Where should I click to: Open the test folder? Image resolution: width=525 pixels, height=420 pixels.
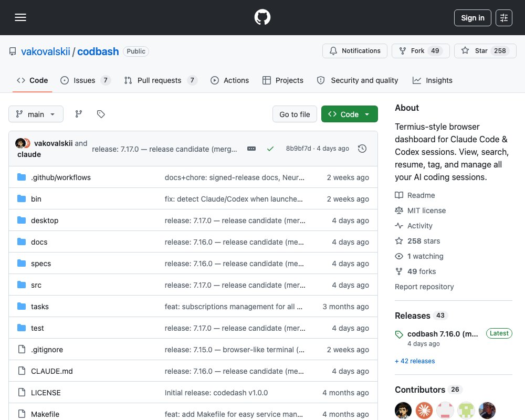37,328
